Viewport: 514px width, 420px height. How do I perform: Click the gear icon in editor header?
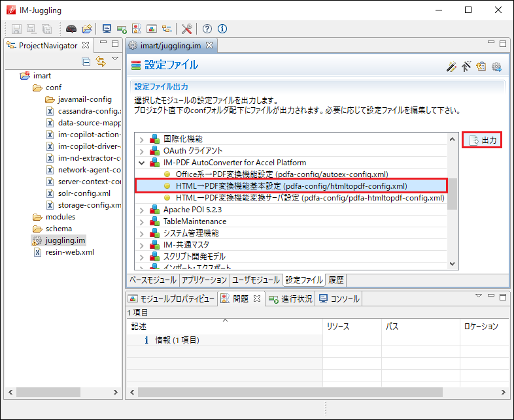[496, 67]
